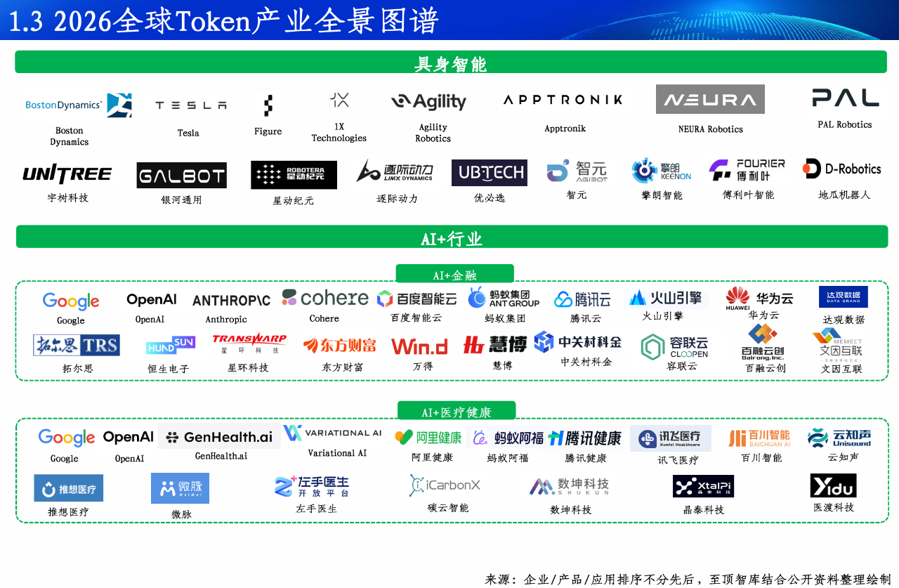The width and height of the screenshot is (899, 588).
Task: Click the TRS 拓尔思 logo
Action: pos(77,345)
